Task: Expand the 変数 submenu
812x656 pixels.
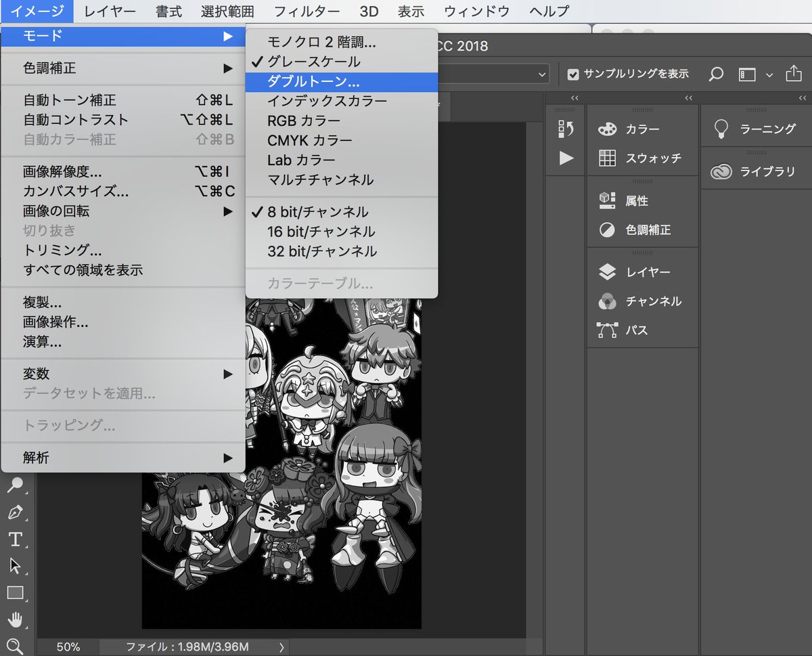Action: pos(123,374)
